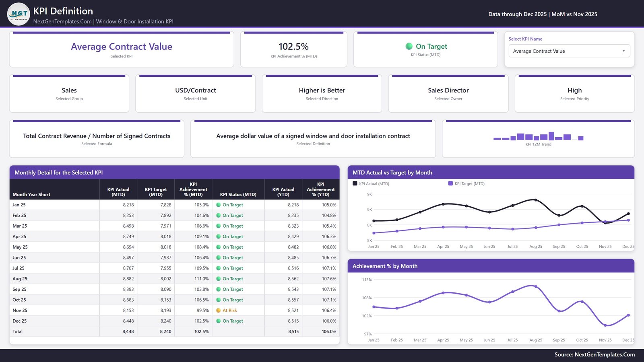This screenshot has height=362, width=644.
Task: Click the KPI Target (MTD) legend swatch
Action: [450, 183]
